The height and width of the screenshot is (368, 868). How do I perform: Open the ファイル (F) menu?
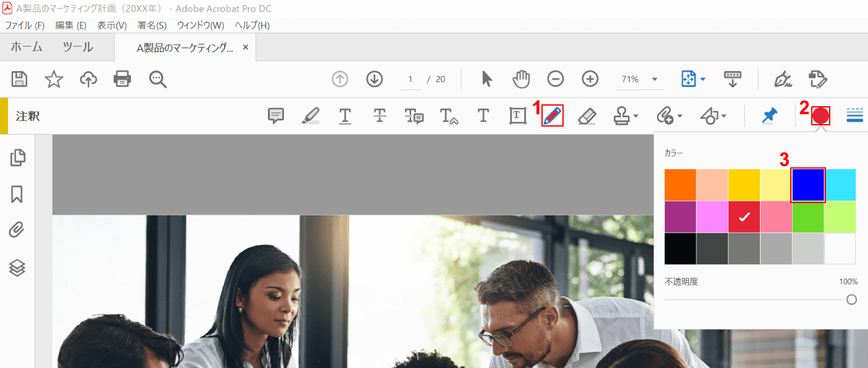[x=25, y=25]
